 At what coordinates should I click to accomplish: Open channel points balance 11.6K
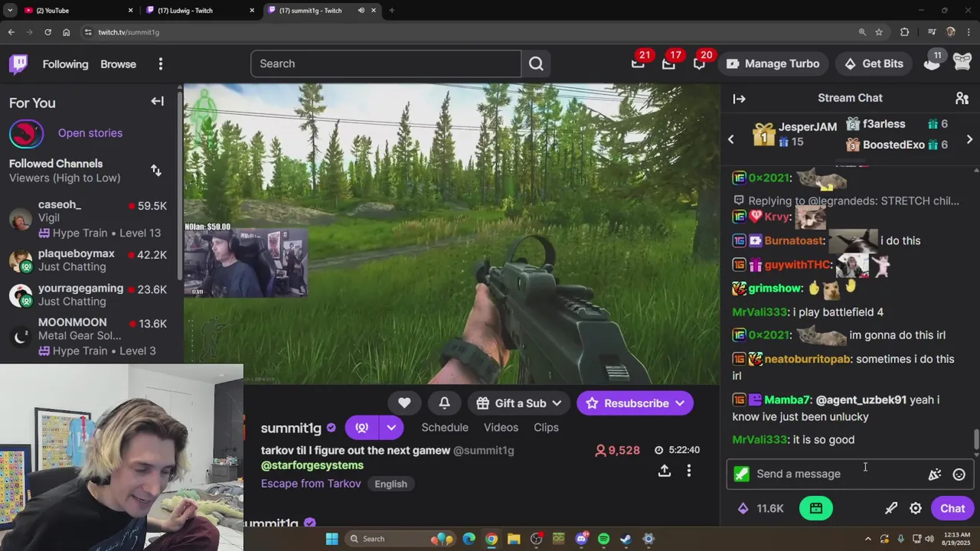tap(760, 508)
